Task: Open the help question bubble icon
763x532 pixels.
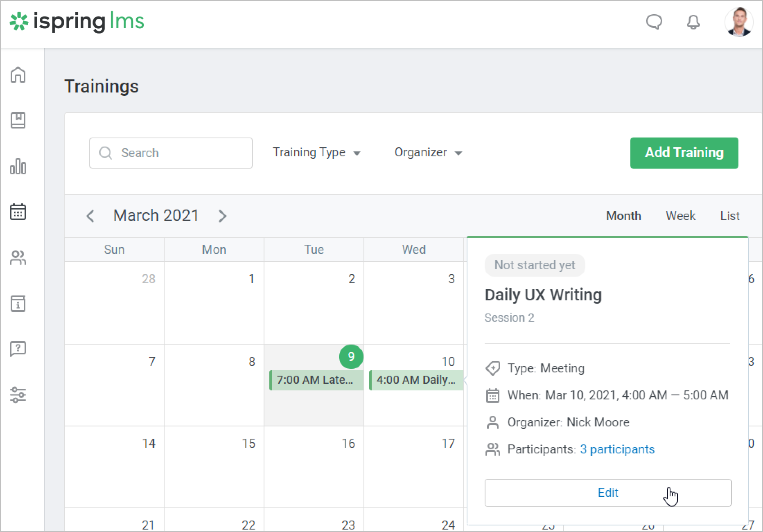Action: 18,349
